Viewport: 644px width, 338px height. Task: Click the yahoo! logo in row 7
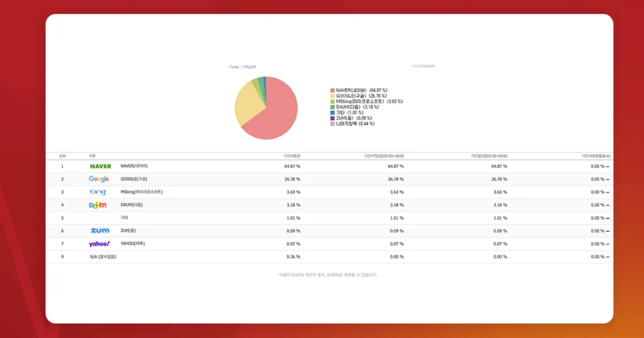point(99,244)
